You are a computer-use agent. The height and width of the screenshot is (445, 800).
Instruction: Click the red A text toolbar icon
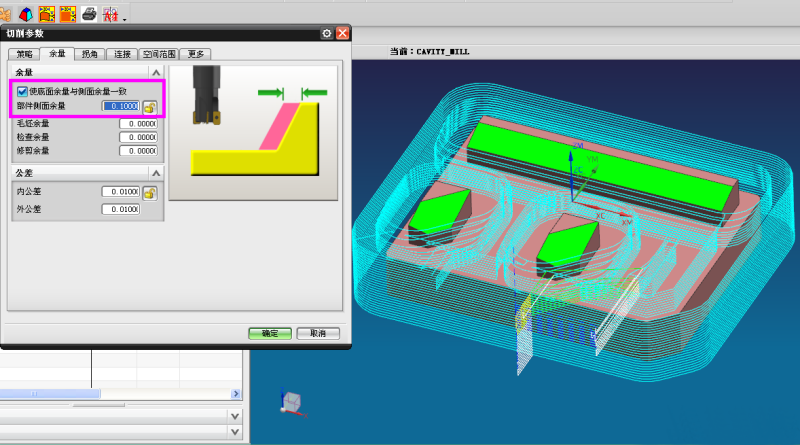(x=111, y=14)
